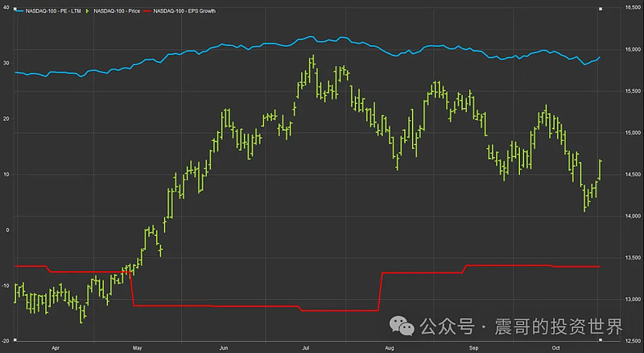Click the Aug label on the time axis

click(x=390, y=348)
